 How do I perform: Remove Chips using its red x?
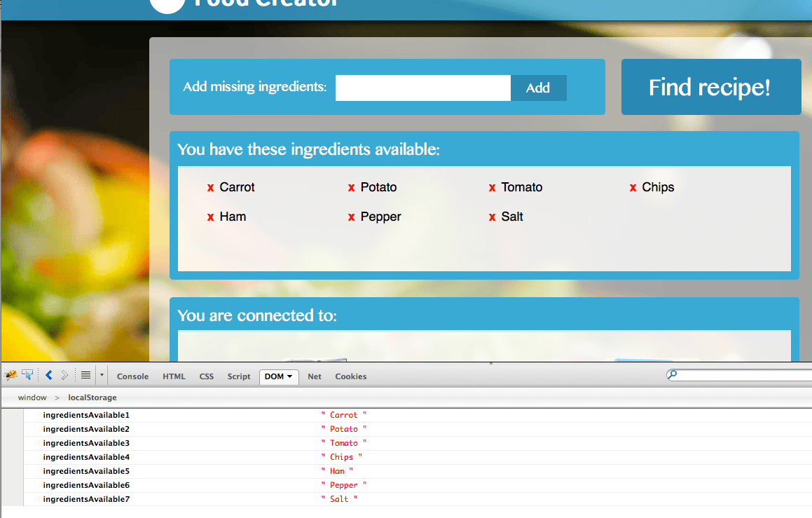pyautogui.click(x=632, y=187)
